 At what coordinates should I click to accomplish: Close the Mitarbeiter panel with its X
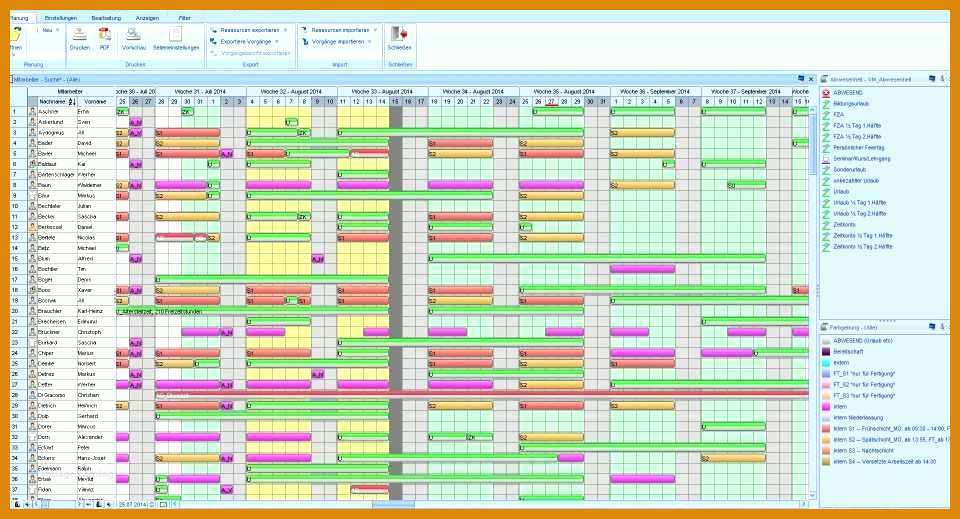(811, 79)
